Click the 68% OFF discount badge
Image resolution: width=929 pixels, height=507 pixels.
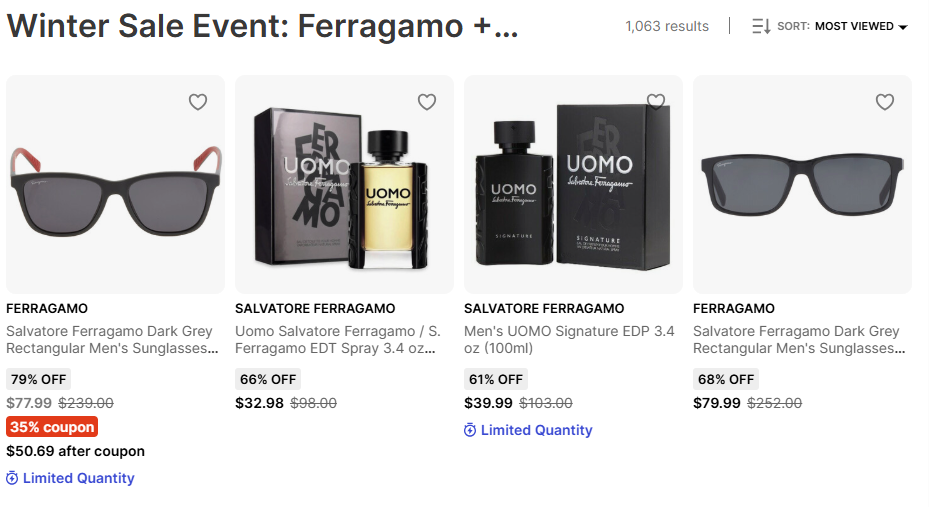[x=725, y=380]
